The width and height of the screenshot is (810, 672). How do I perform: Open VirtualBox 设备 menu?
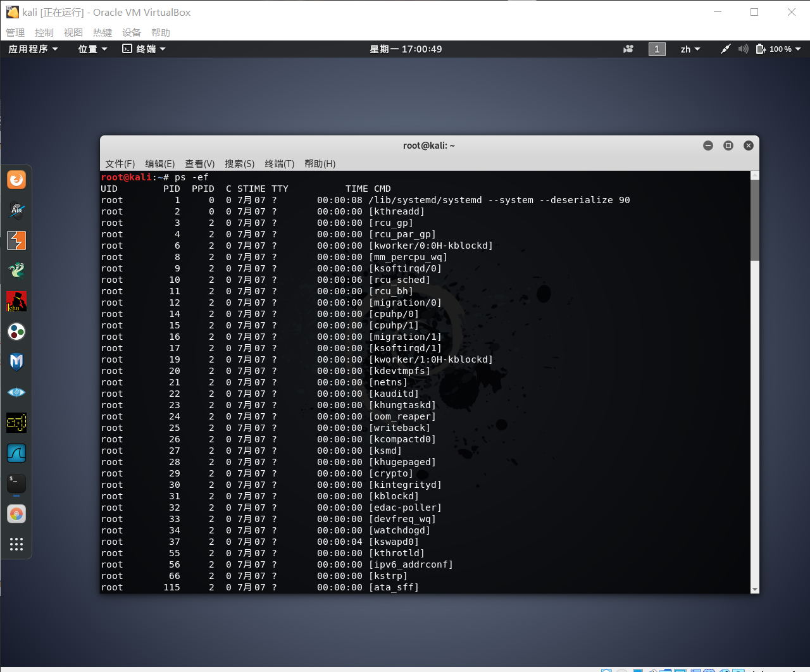[x=132, y=32]
